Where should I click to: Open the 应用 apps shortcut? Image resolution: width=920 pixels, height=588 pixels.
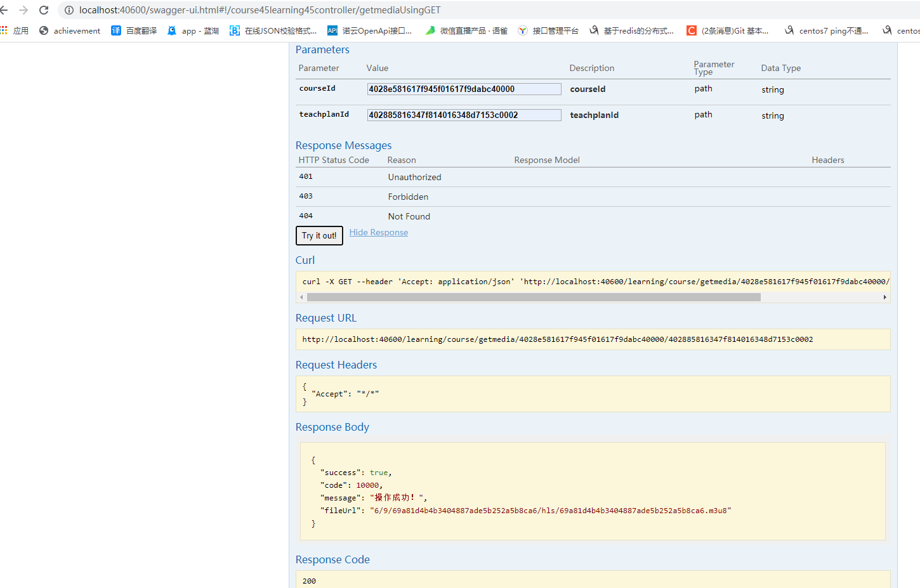[15, 30]
